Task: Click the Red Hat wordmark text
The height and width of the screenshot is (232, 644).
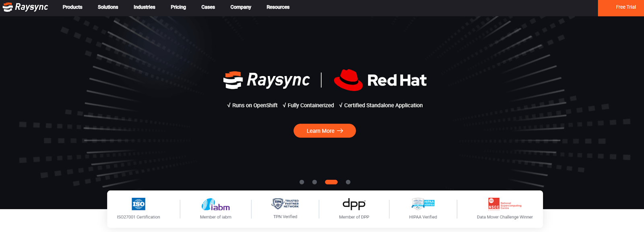Action: click(397, 80)
